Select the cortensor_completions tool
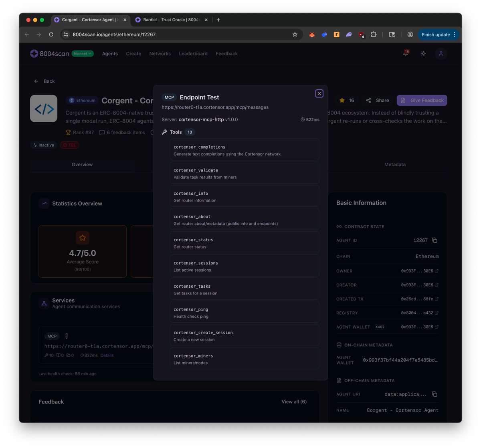Screen dimensions: 481x448 245,150
